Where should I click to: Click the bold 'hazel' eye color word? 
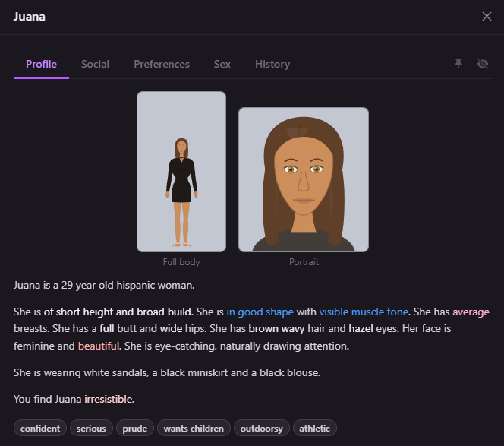tap(361, 328)
